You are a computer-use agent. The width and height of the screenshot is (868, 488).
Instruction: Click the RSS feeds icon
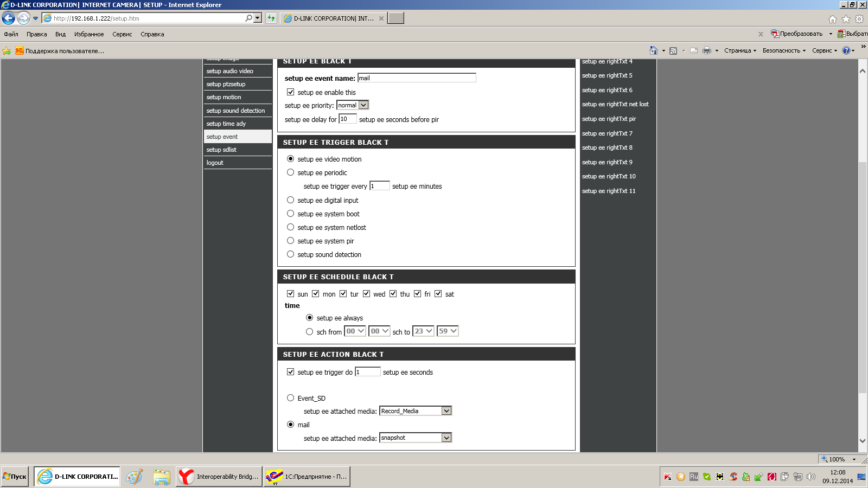point(673,50)
